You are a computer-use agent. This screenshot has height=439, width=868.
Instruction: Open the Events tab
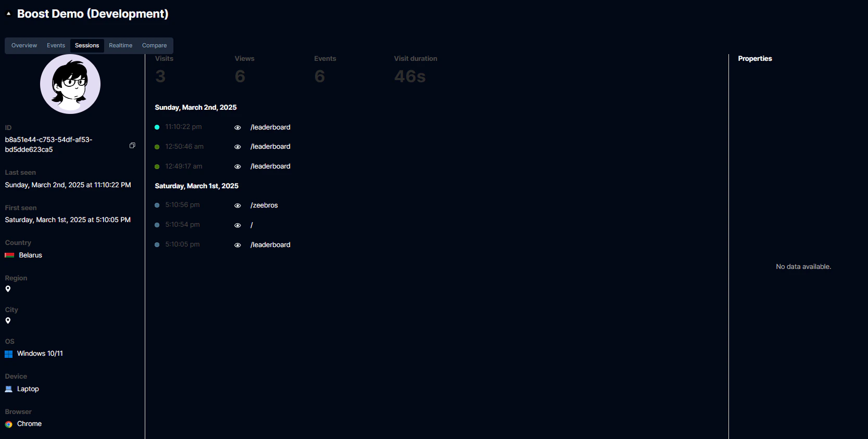56,46
